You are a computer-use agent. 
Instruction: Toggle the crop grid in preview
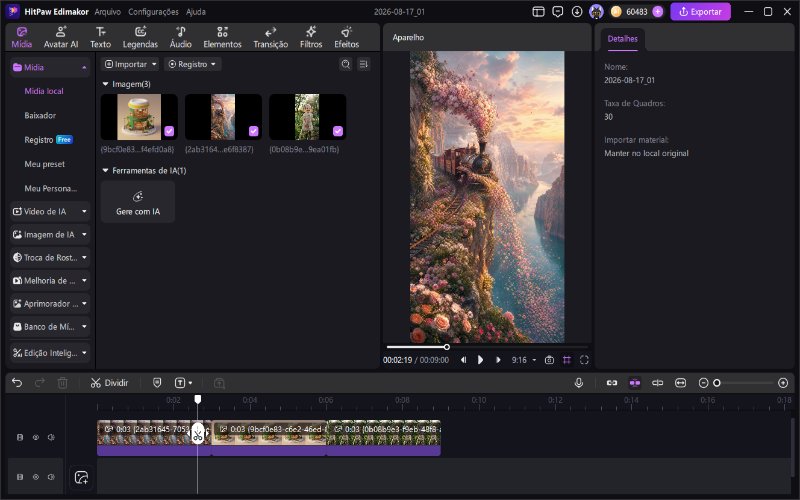point(567,360)
